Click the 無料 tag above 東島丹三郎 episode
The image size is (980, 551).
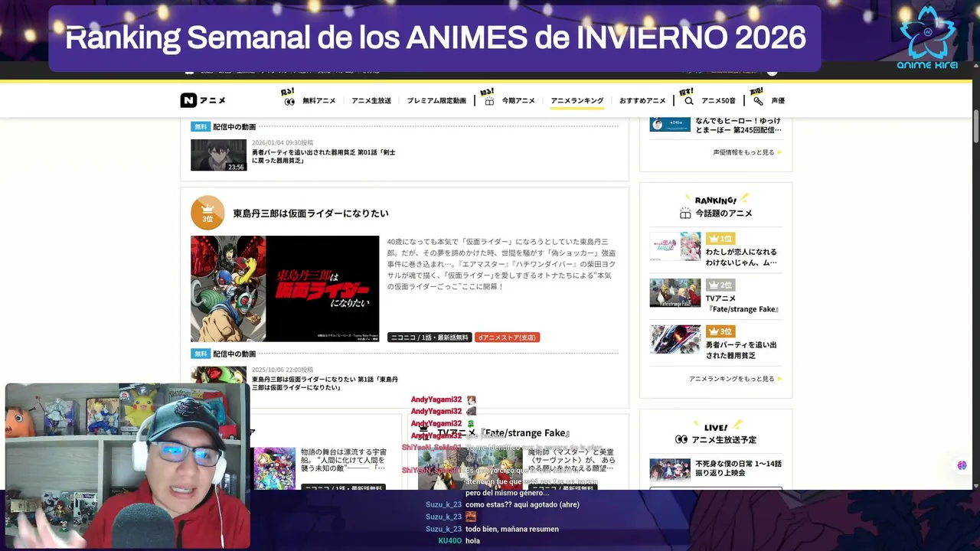coord(200,354)
